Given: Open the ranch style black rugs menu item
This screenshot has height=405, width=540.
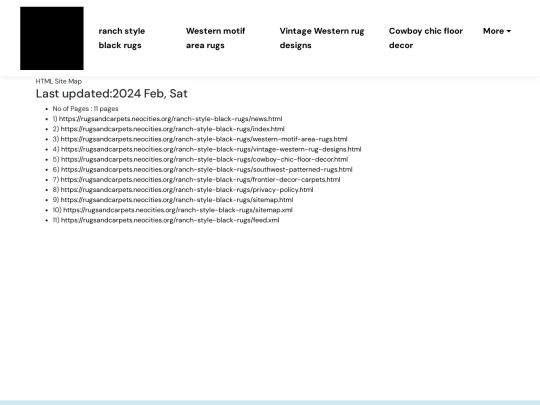Looking at the screenshot, I should pos(122,38).
